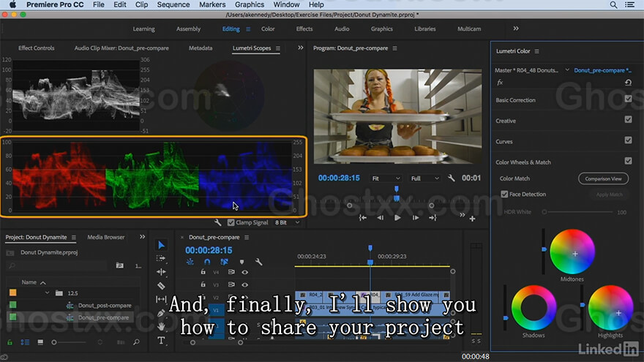Go to Out point in Program Monitor
This screenshot has height=362, width=644.
pos(433,218)
